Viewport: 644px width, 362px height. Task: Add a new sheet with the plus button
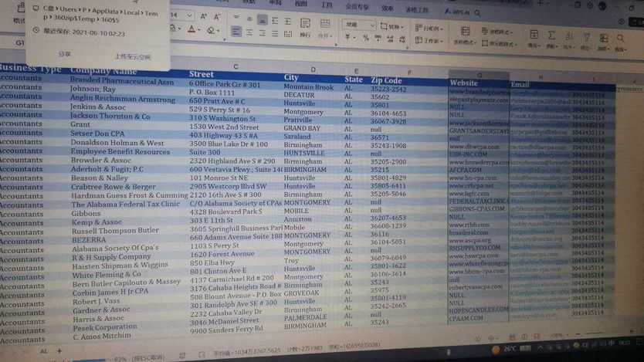point(59,351)
